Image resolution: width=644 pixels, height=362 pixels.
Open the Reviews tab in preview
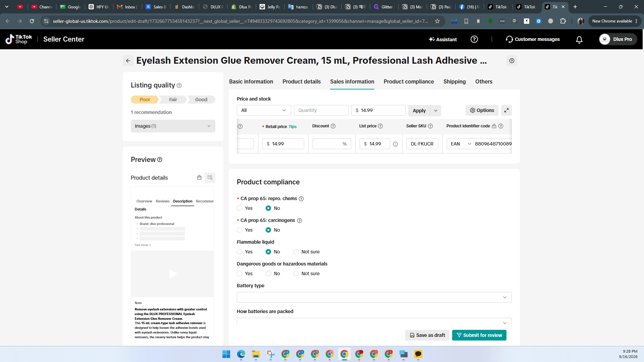pos(162,201)
